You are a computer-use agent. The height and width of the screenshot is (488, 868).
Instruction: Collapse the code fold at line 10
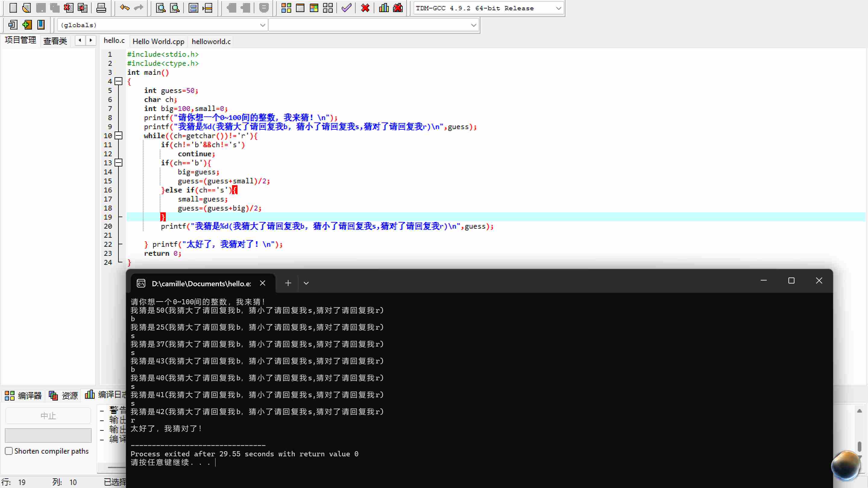[x=118, y=136]
